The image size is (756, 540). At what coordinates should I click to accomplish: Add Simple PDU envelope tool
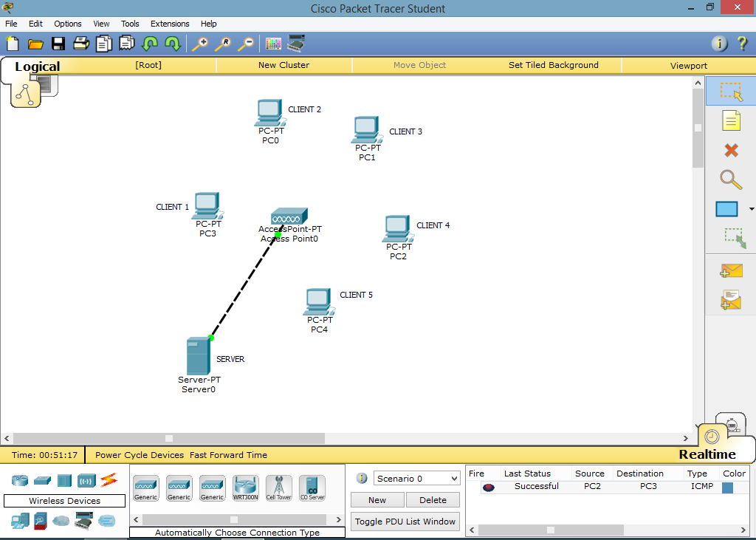pyautogui.click(x=731, y=271)
